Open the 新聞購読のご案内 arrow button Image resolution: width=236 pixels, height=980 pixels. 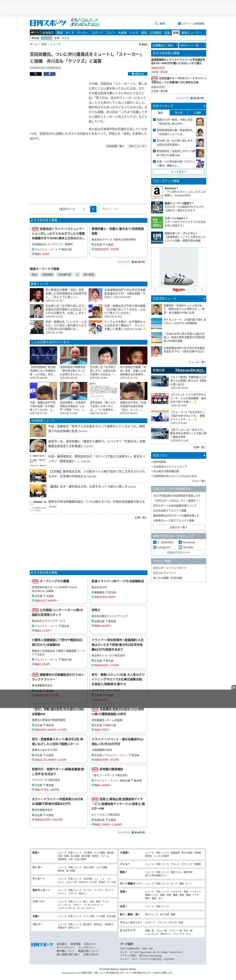(165, 45)
